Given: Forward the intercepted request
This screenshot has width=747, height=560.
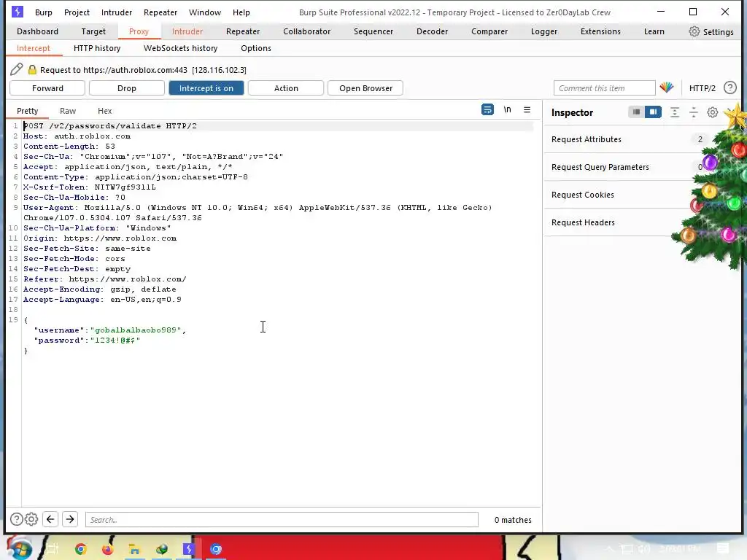Looking at the screenshot, I should point(47,88).
